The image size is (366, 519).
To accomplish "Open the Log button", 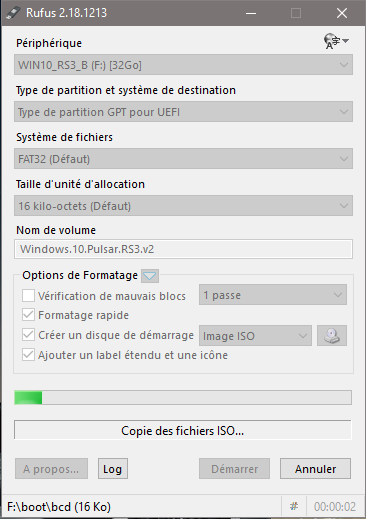I will [x=113, y=469].
